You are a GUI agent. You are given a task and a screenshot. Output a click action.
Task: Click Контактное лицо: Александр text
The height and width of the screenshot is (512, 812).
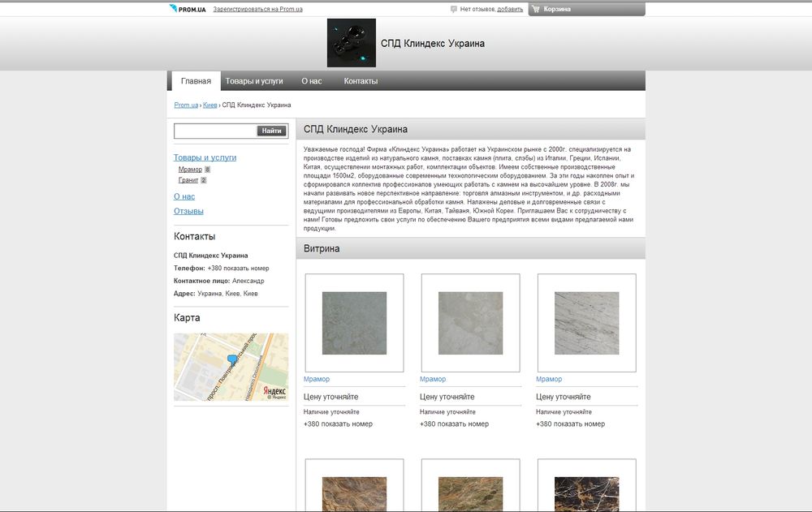coord(219,281)
